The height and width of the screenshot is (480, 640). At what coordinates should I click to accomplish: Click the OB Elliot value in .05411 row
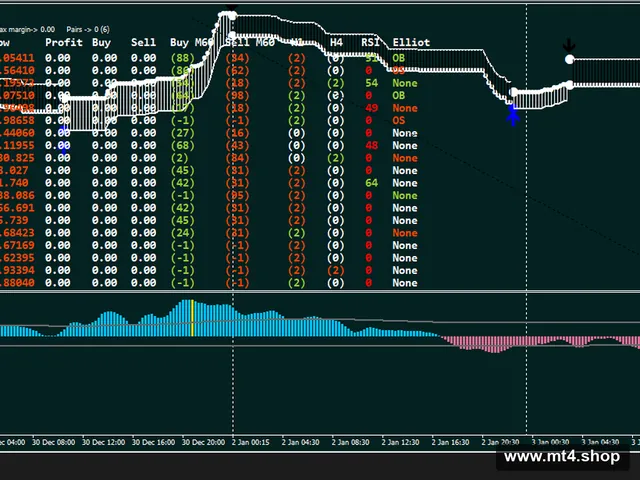click(398, 58)
